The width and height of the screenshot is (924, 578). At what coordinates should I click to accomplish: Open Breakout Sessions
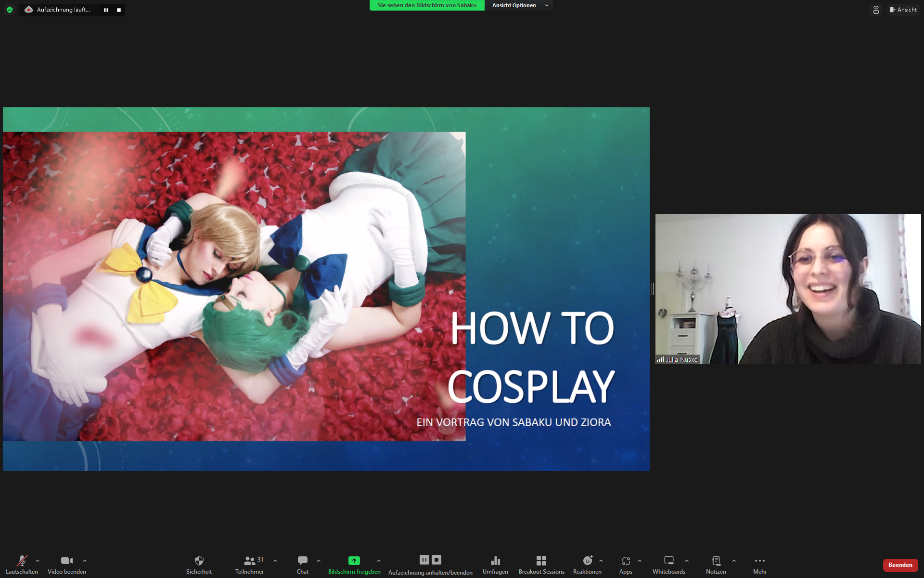point(541,565)
